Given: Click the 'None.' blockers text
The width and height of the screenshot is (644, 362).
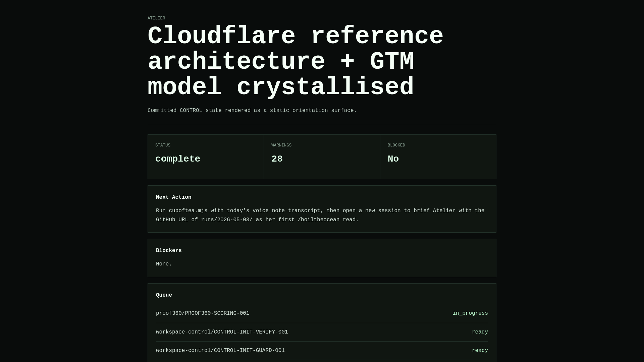Looking at the screenshot, I should 164,264.
